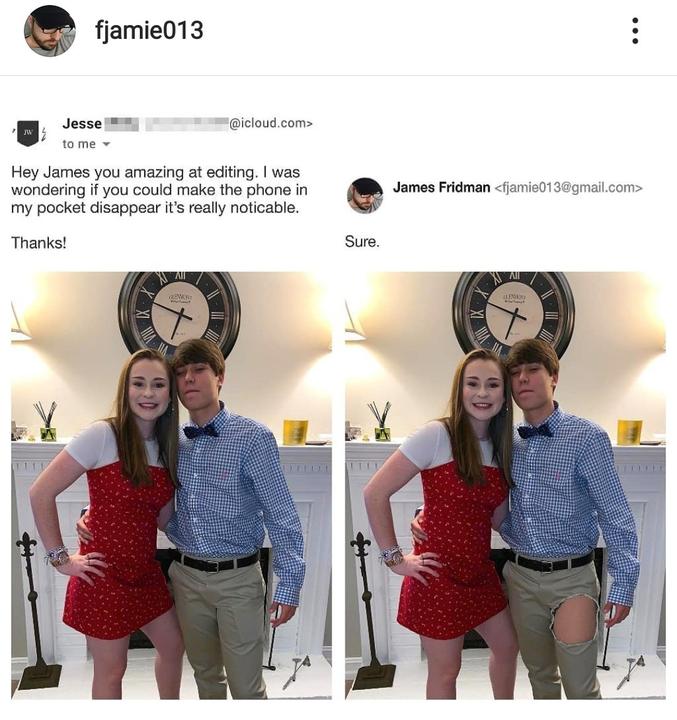677x720 pixels.
Task: Tap the fjamie013 profile avatar in header
Action: (x=50, y=31)
